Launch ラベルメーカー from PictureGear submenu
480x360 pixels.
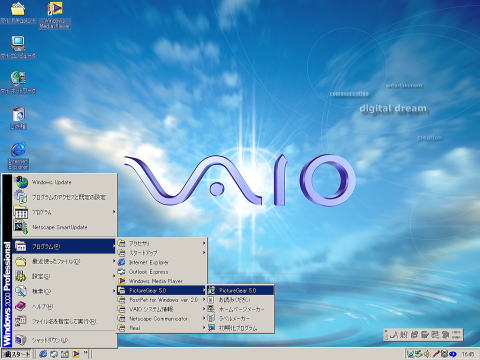[x=240, y=318]
